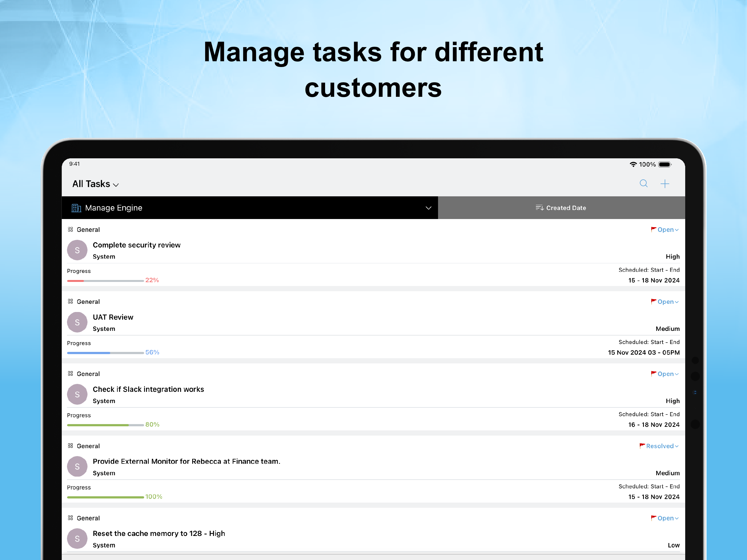The image size is (747, 560).
Task: Click Medium priority on UAT Review
Action: tap(667, 329)
